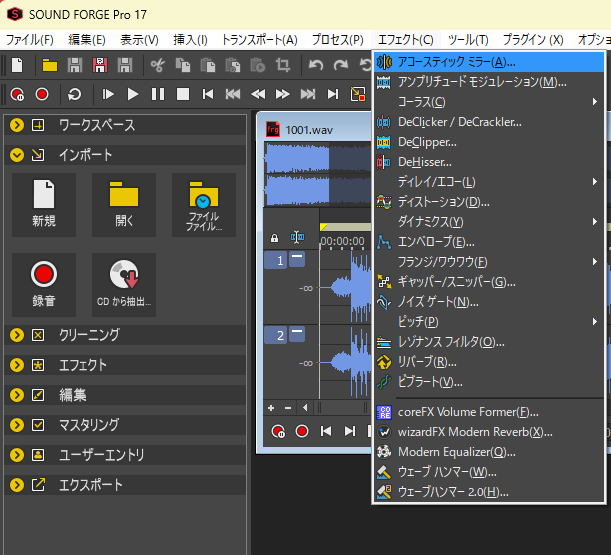This screenshot has width=611, height=555.
Task: Open the プラグイン(X) menu
Action: 533,40
